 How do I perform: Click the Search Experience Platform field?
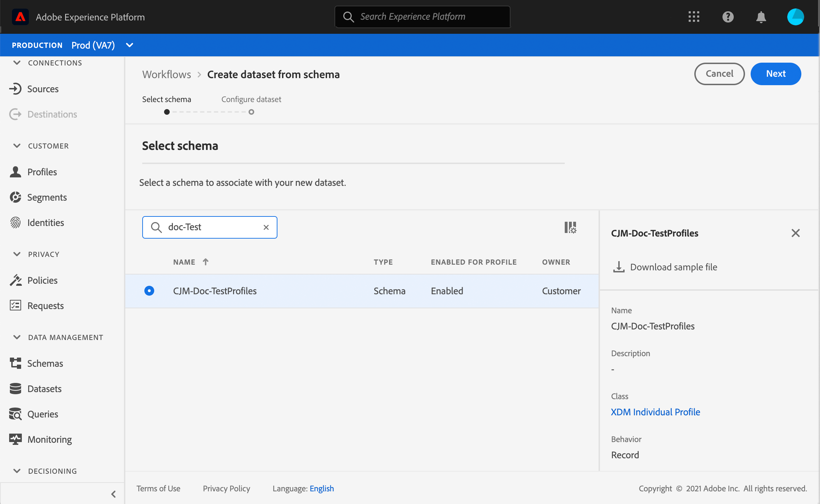tap(422, 17)
